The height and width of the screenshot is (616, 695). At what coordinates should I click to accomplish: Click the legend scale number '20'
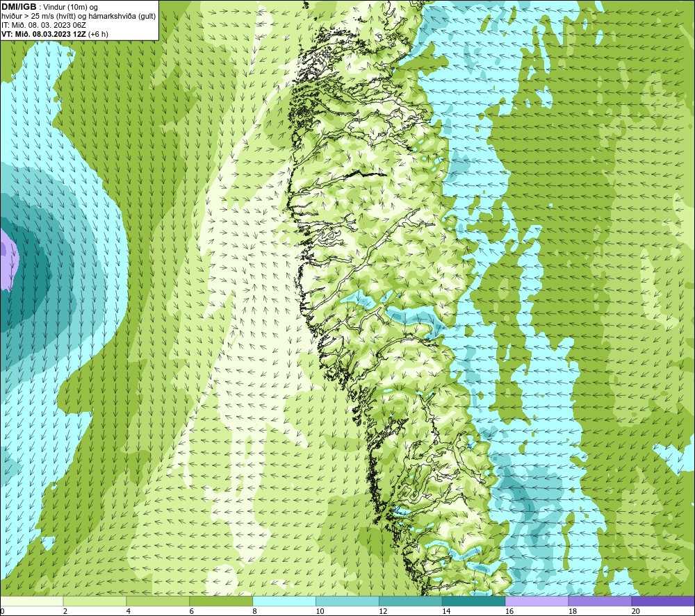tap(636, 611)
